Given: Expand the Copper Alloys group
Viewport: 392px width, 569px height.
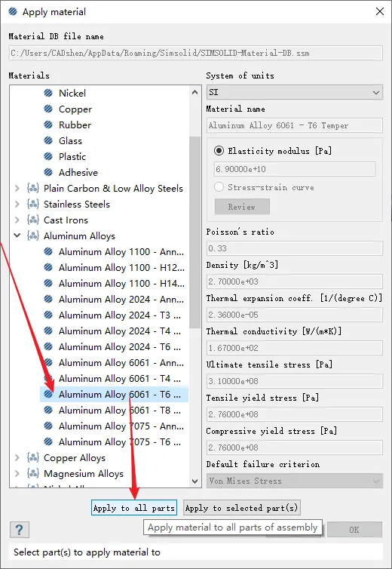Looking at the screenshot, I should coord(17,457).
